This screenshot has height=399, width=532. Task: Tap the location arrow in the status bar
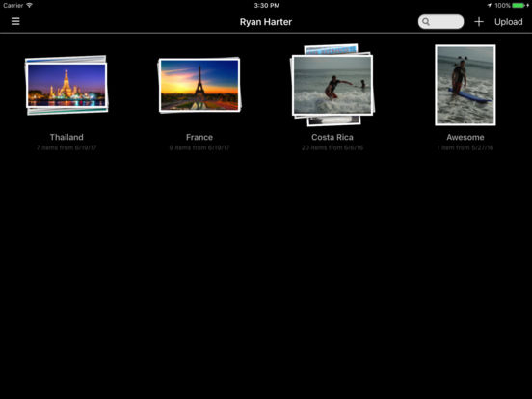490,6
